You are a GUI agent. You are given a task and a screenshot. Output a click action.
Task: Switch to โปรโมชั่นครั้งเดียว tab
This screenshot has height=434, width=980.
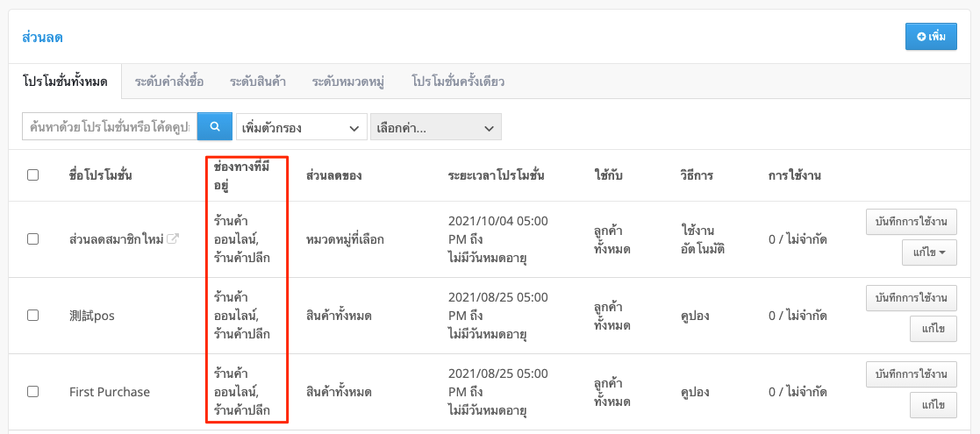pos(458,82)
